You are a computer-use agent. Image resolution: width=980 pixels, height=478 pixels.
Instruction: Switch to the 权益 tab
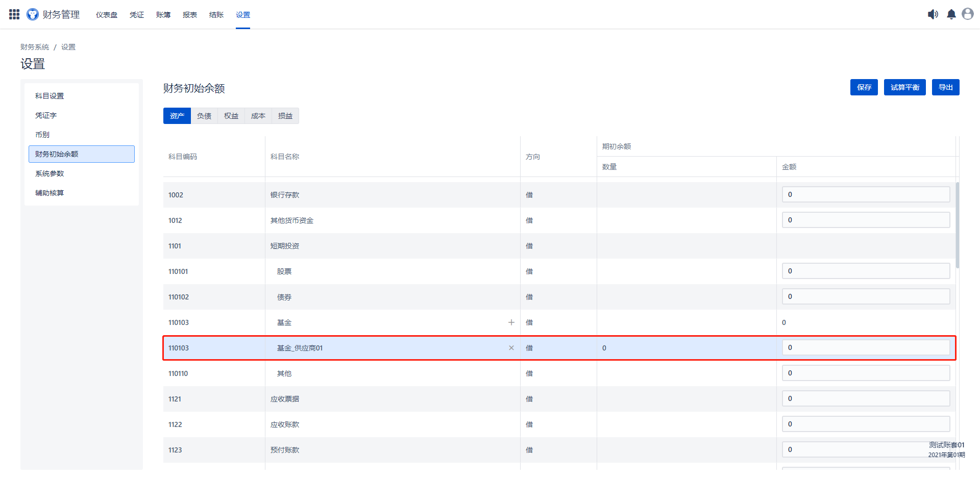(231, 116)
